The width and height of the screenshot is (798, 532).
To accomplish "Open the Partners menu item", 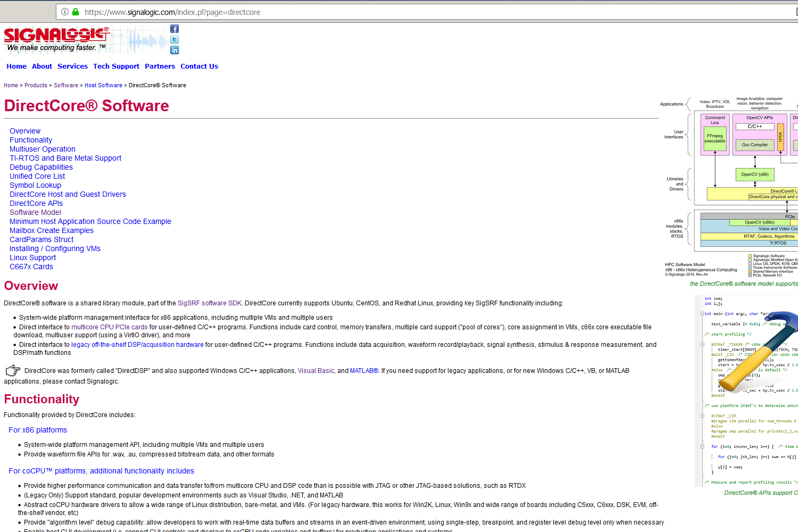I will [160, 66].
